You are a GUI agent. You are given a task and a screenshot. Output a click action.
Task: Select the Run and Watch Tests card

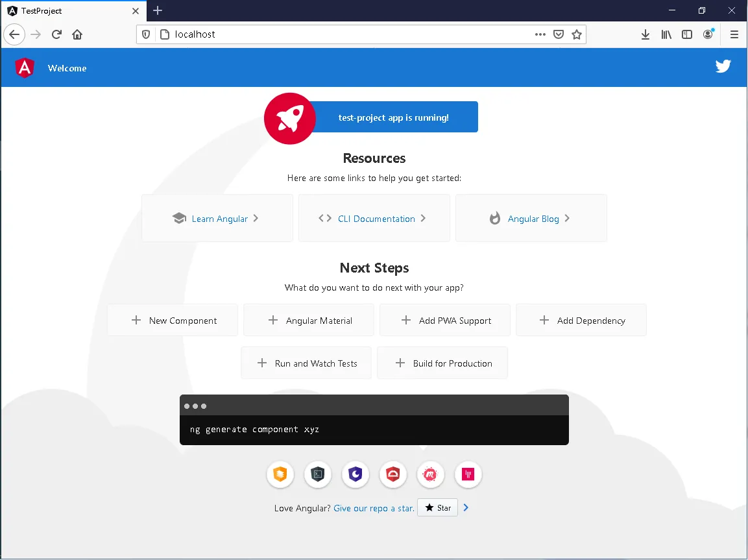[x=306, y=363]
